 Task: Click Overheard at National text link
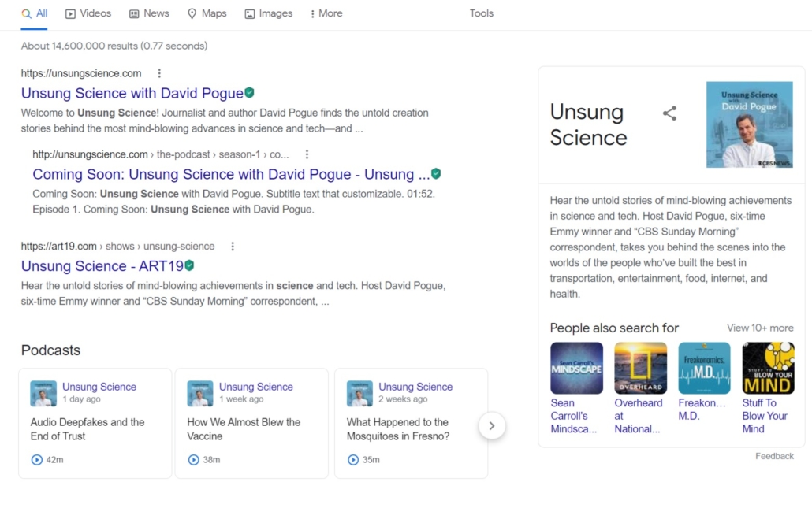639,416
